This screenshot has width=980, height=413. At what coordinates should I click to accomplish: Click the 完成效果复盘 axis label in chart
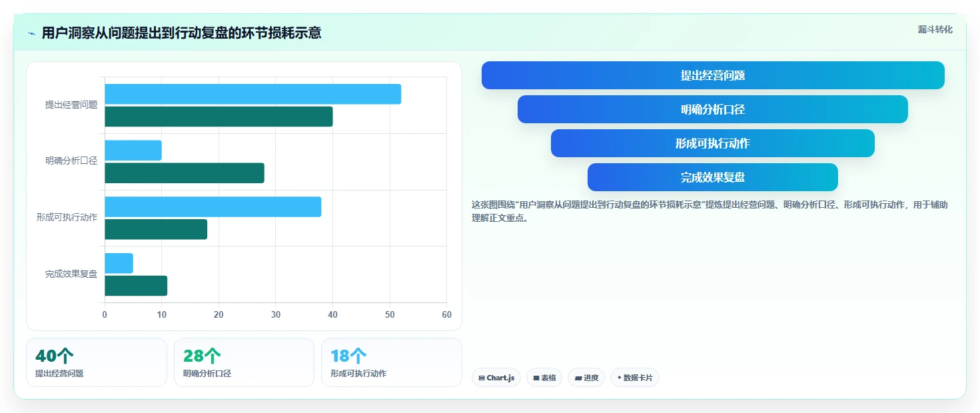coord(71,274)
